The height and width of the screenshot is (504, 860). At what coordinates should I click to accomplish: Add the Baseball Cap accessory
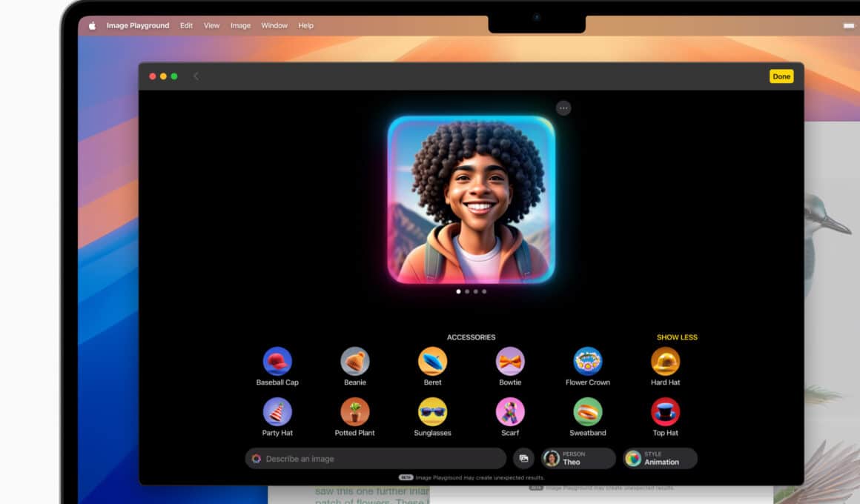pyautogui.click(x=277, y=362)
